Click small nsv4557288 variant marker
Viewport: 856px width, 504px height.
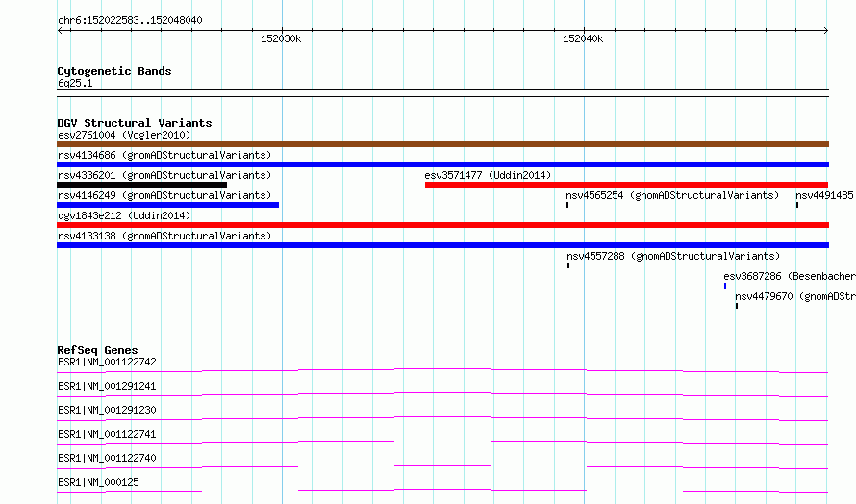click(x=568, y=265)
